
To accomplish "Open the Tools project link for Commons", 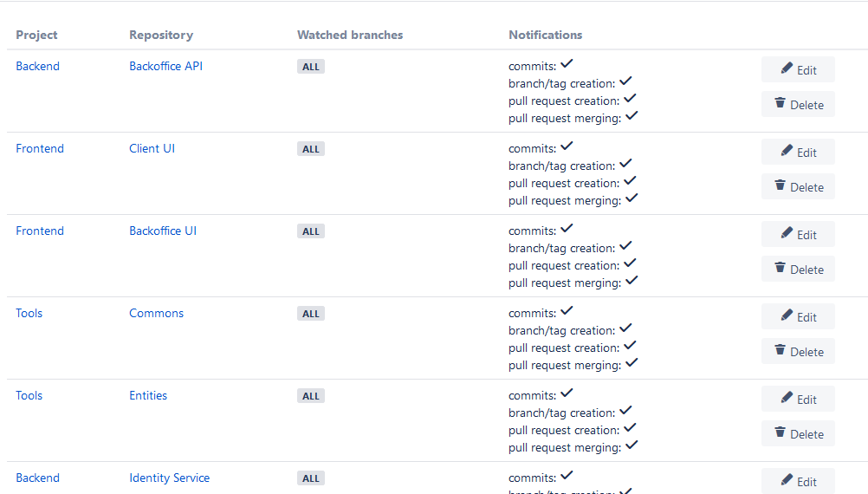I will click(x=29, y=313).
